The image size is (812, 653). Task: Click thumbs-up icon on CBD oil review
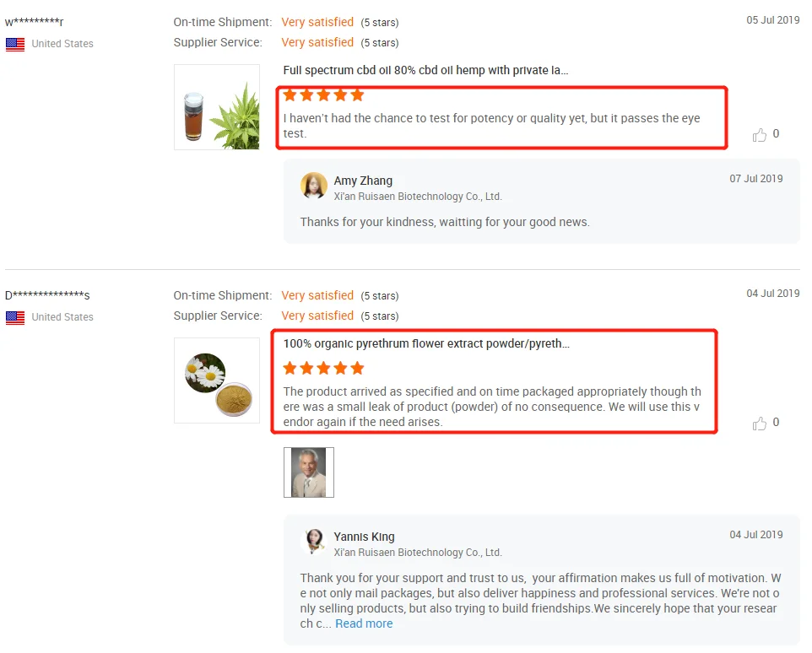[760, 135]
